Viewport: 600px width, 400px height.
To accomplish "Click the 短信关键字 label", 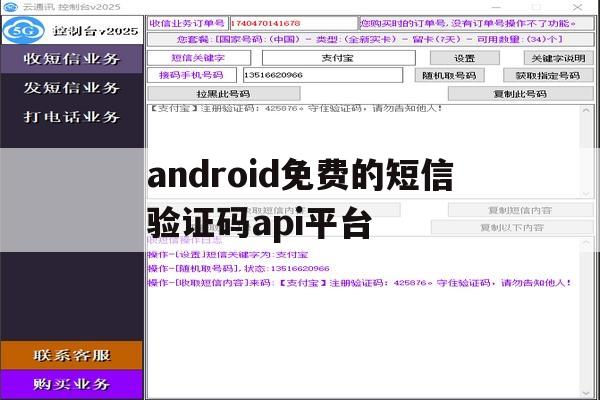I will pyautogui.click(x=199, y=58).
